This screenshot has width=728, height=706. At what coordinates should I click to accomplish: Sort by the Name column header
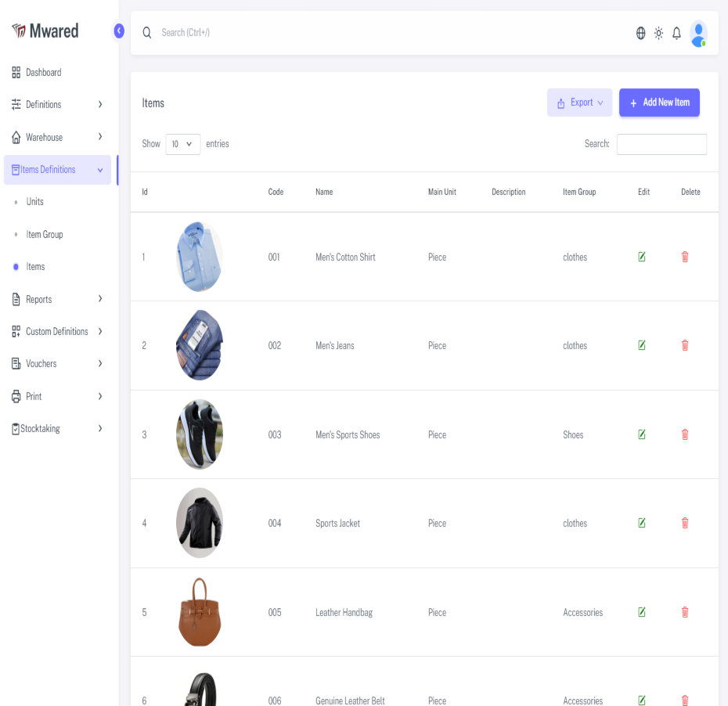(324, 192)
